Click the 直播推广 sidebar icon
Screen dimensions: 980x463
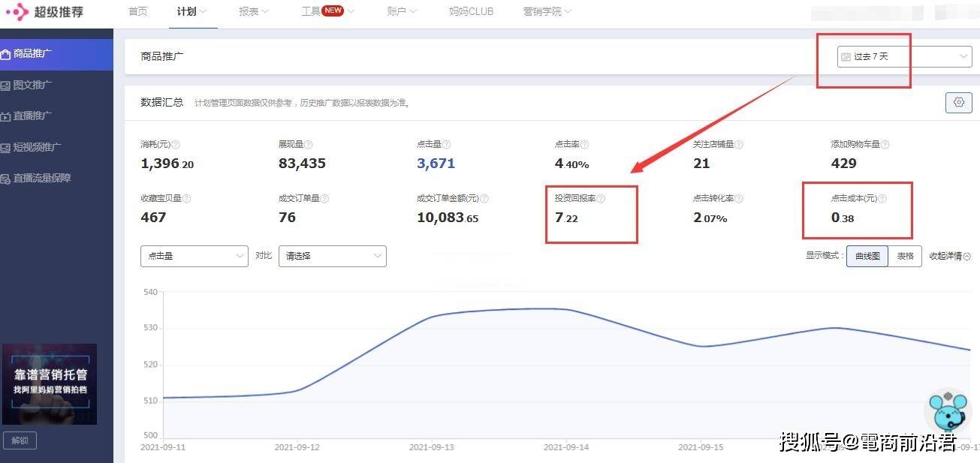click(x=5, y=116)
